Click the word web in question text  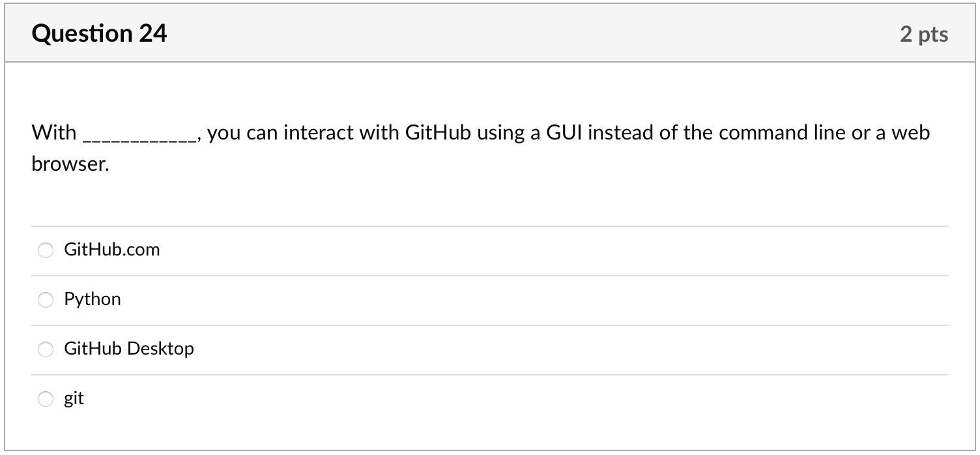[x=910, y=133]
